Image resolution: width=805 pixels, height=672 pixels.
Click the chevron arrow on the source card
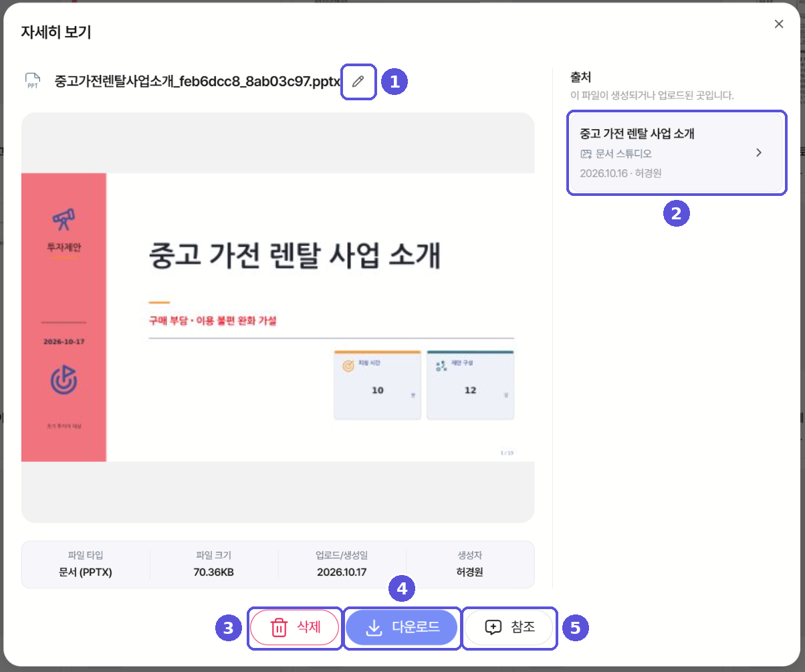(x=758, y=152)
